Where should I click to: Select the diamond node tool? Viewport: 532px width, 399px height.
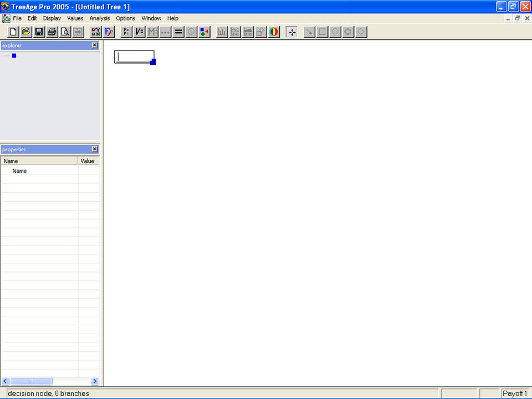pyautogui.click(x=361, y=32)
